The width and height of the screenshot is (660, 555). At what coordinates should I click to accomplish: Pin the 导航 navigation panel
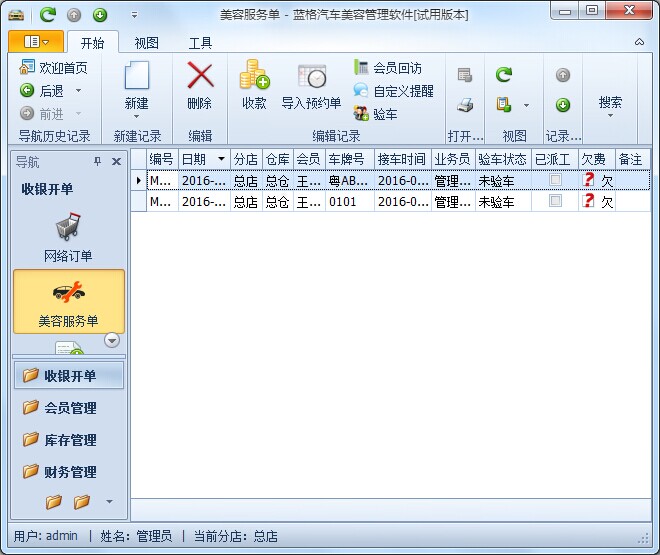coord(97,161)
